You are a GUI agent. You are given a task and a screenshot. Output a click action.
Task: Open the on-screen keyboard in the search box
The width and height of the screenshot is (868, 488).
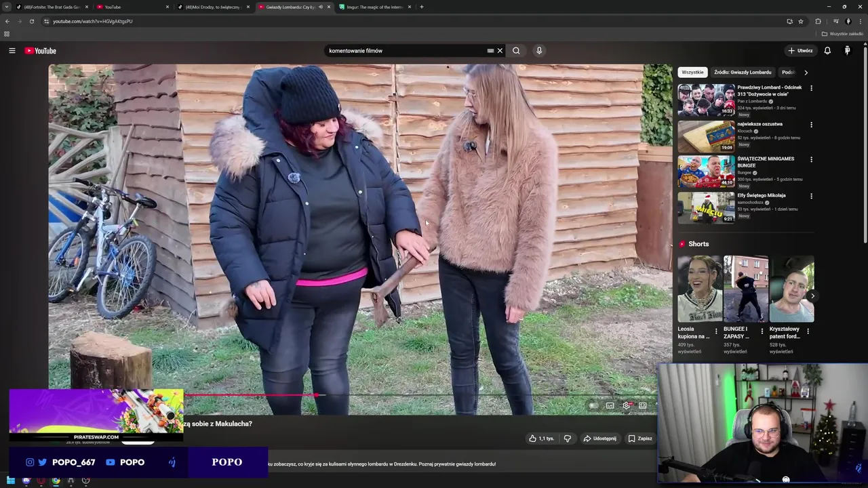click(490, 51)
